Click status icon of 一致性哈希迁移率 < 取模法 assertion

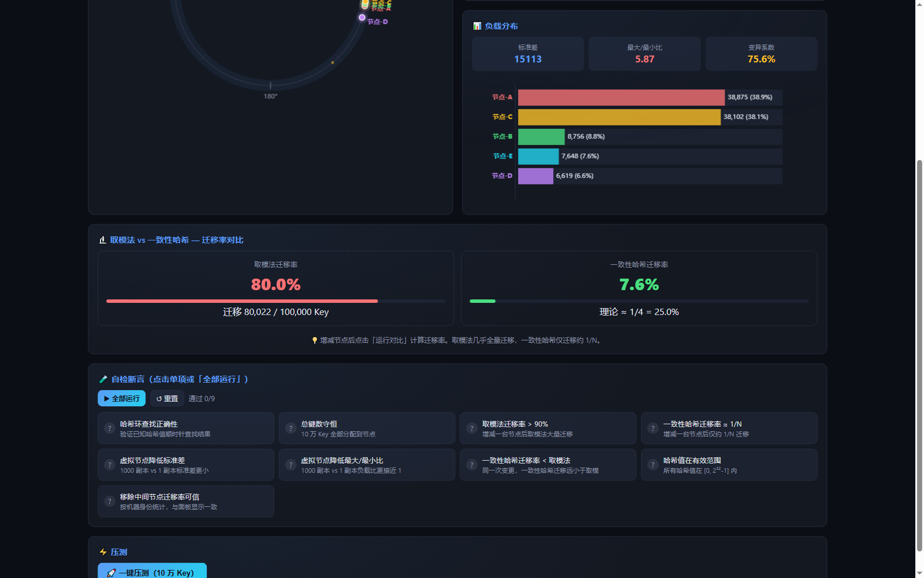472,465
